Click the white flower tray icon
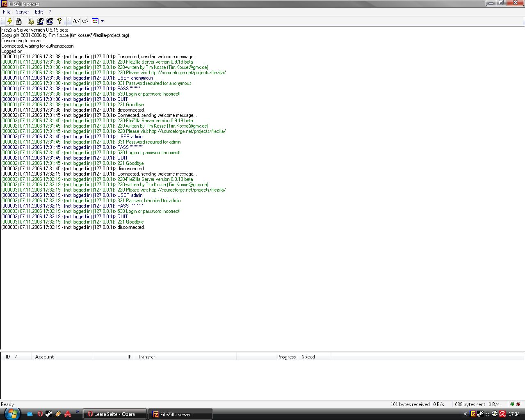This screenshot has height=420, width=525. [495, 414]
